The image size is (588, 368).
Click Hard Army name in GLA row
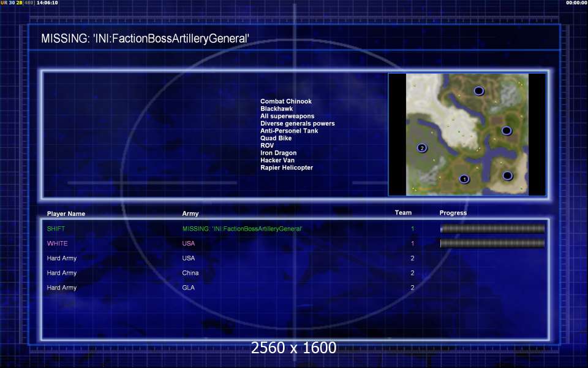62,288
